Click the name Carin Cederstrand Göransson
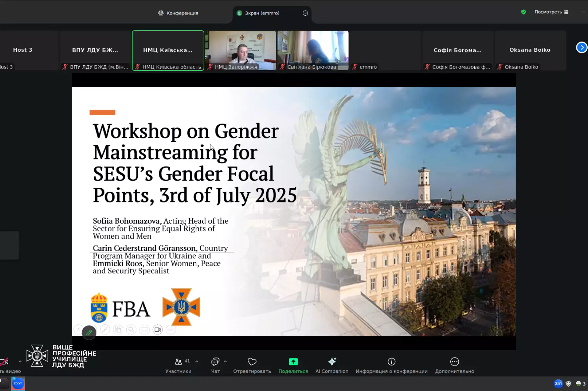 pyautogui.click(x=145, y=248)
